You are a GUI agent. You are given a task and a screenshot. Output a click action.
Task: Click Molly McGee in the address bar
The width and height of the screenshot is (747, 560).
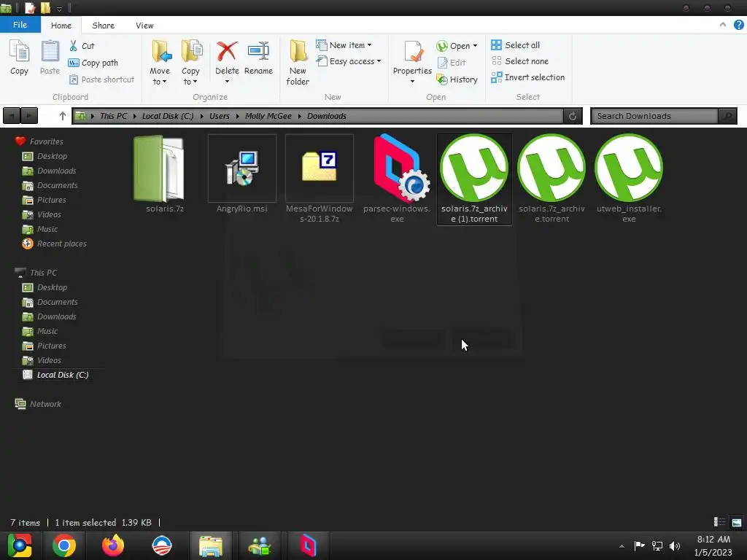[x=268, y=116]
